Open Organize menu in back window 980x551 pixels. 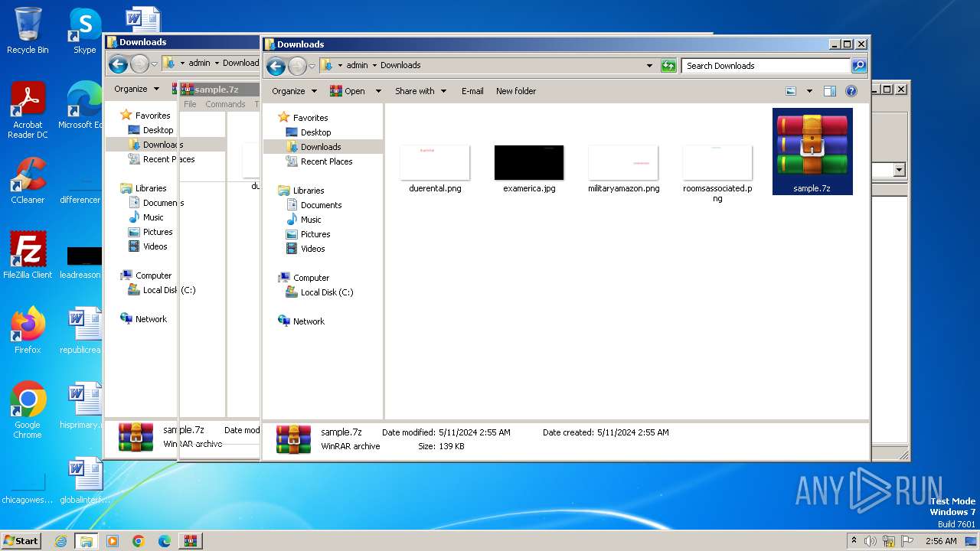click(136, 89)
